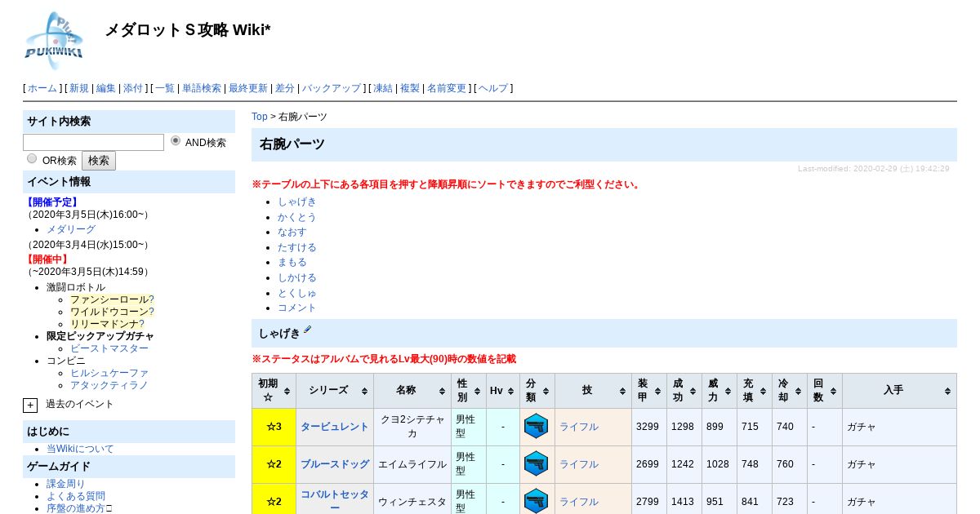This screenshot has height=514, width=980.
Task: Sort table by 成功 column
Action: click(x=684, y=391)
